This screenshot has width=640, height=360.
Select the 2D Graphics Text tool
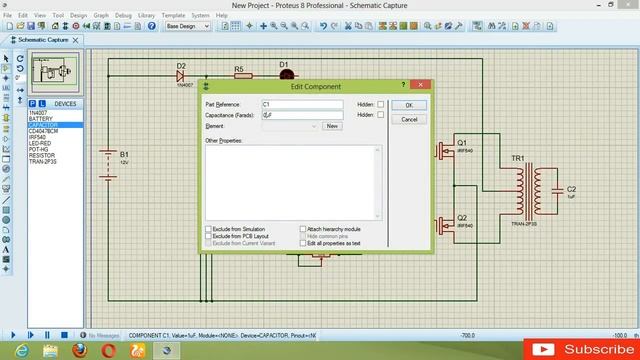pyautogui.click(x=6, y=249)
